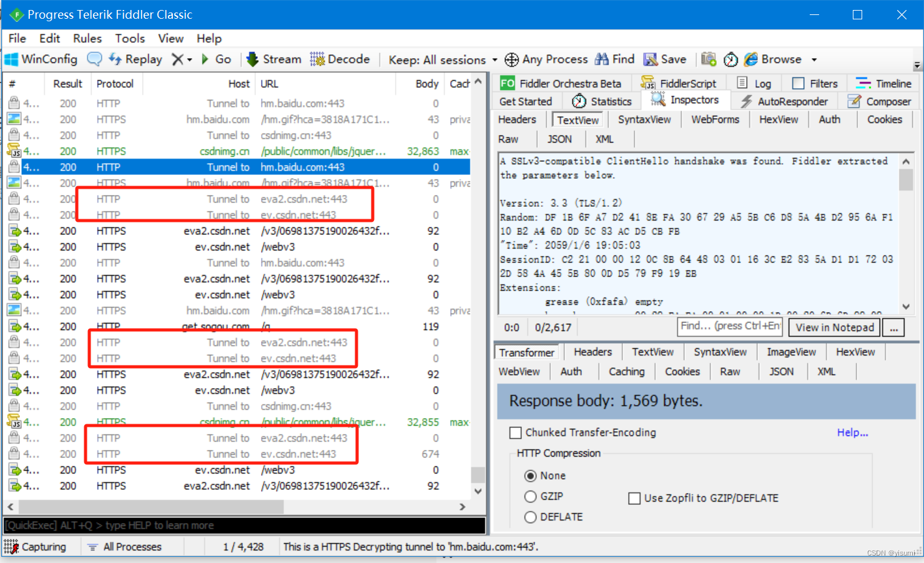Click the timer stopwatch icon
Screen dimensions: 924x563
(x=730, y=59)
